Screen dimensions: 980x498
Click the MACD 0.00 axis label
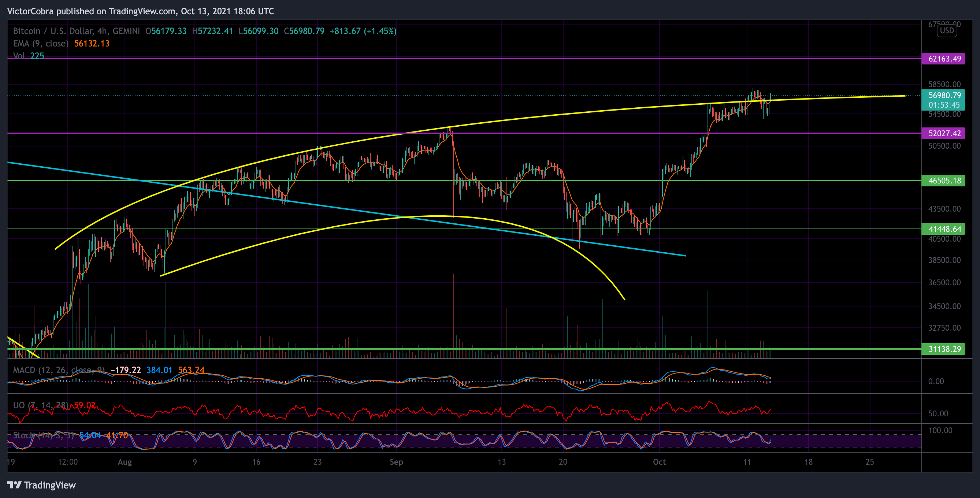coord(936,381)
